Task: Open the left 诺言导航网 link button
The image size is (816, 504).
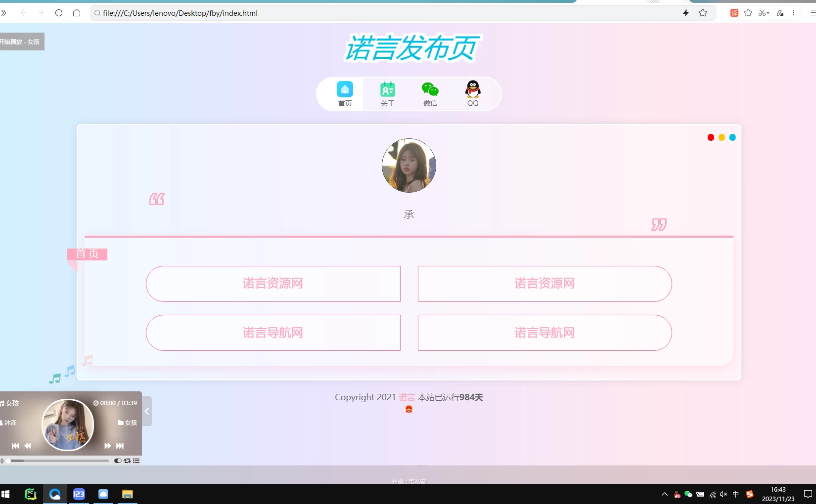Action: click(x=273, y=333)
